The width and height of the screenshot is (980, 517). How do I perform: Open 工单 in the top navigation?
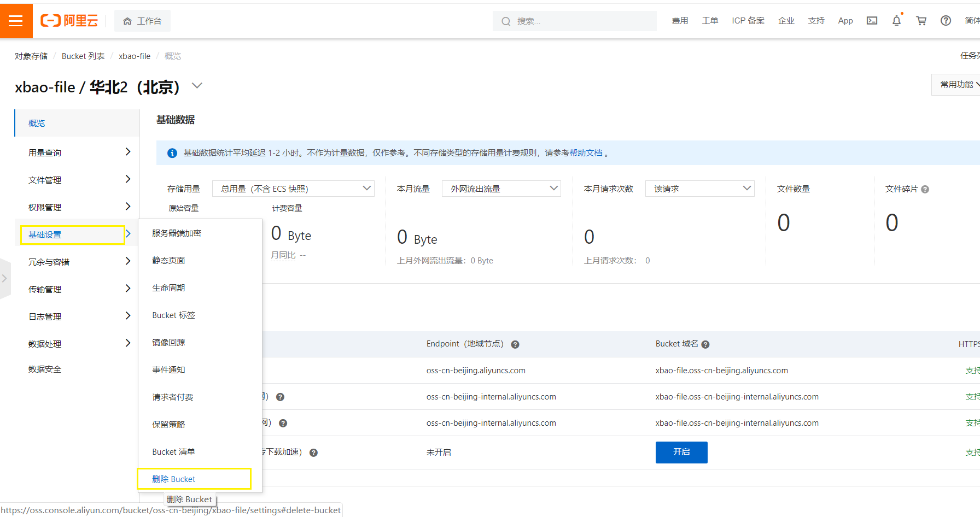[710, 21]
